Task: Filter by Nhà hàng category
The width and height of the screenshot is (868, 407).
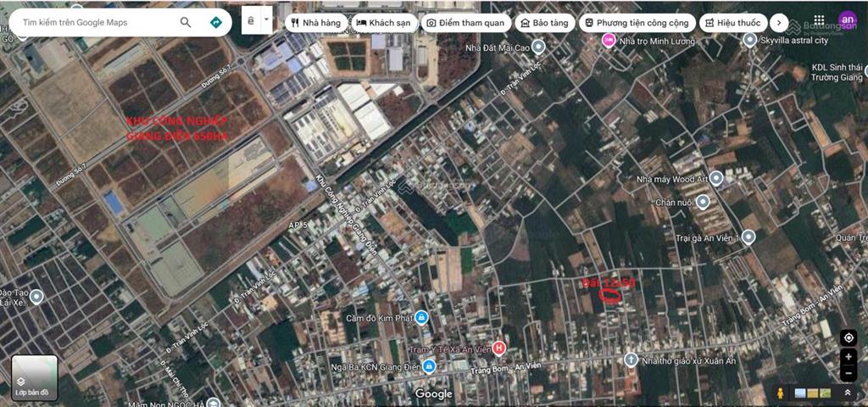Action: (317, 23)
